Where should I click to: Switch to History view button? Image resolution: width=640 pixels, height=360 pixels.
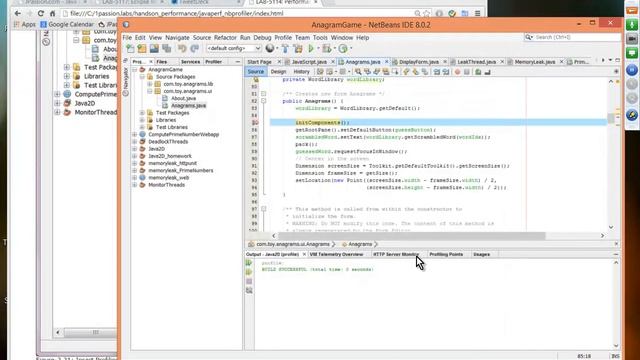click(x=302, y=72)
